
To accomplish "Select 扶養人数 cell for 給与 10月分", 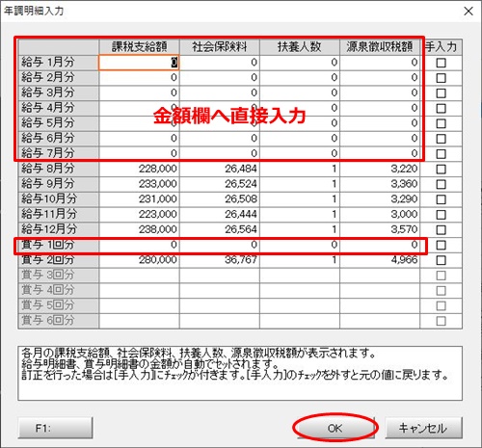I will pos(300,198).
